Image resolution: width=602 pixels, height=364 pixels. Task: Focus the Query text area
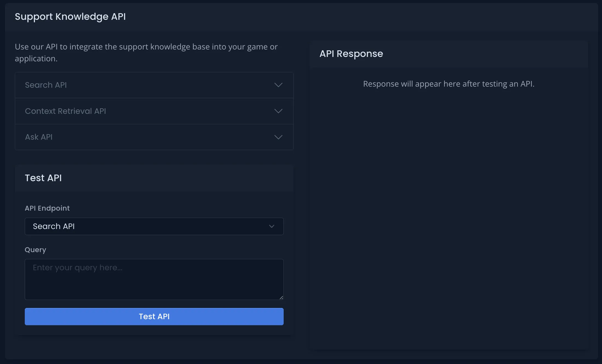154,283
